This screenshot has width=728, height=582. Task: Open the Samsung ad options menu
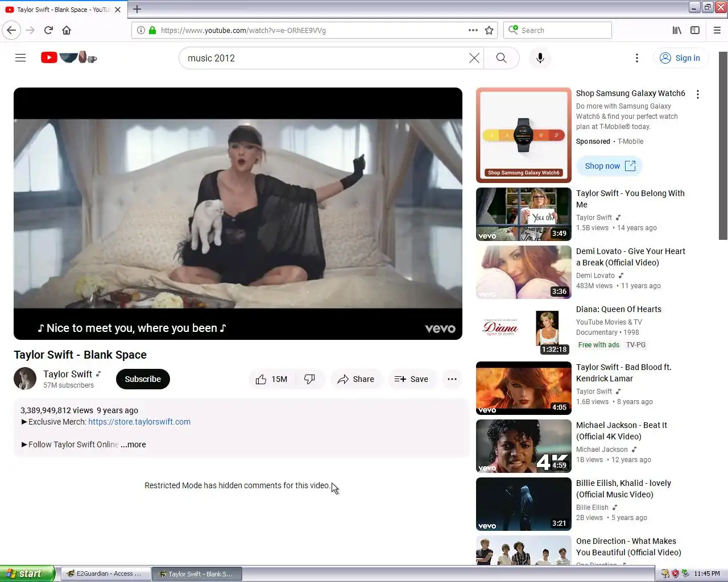click(698, 94)
